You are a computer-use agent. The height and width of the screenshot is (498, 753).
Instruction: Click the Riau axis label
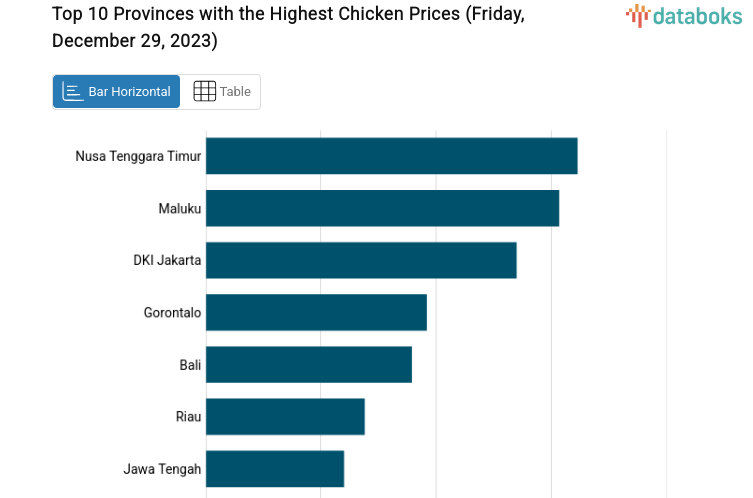click(x=188, y=416)
